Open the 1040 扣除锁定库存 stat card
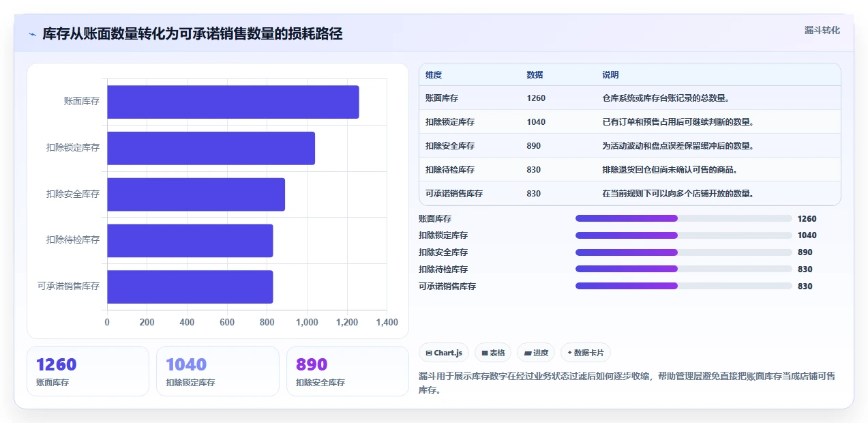 218,371
